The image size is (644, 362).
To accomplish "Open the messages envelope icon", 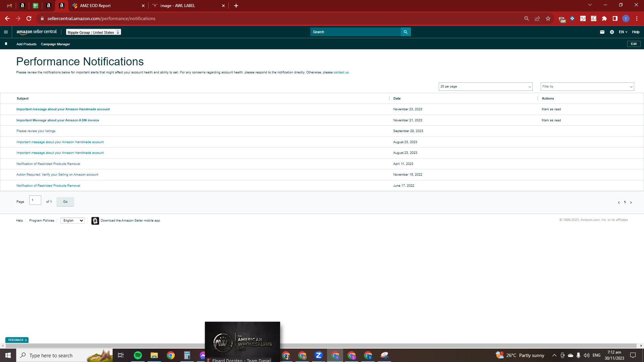I will [x=602, y=32].
